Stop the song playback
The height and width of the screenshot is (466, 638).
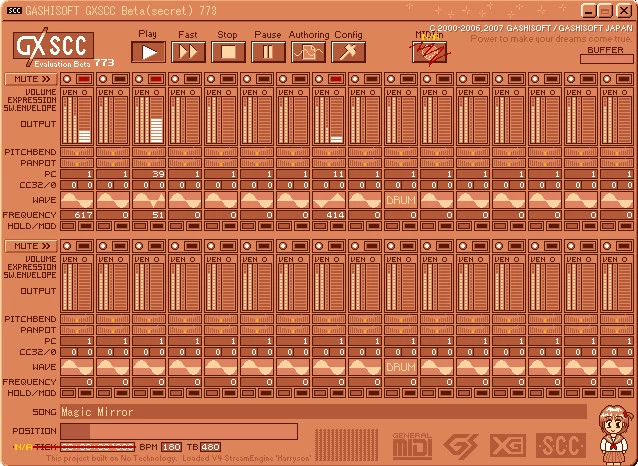228,52
